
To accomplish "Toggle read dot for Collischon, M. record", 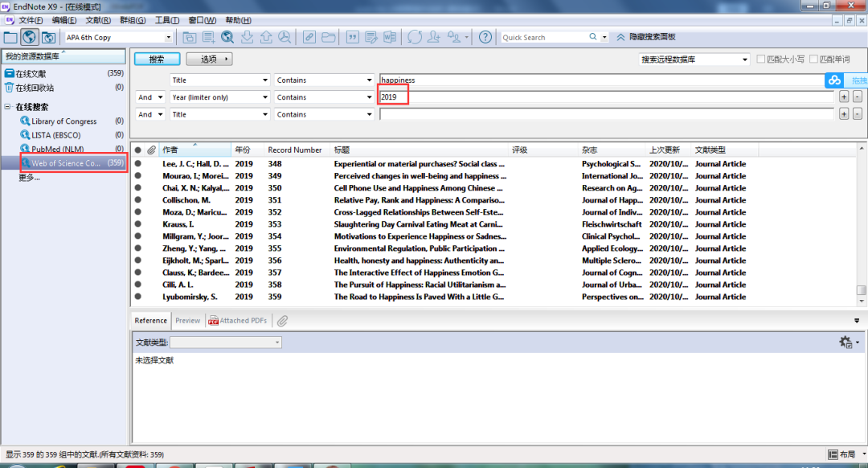I will [138, 200].
